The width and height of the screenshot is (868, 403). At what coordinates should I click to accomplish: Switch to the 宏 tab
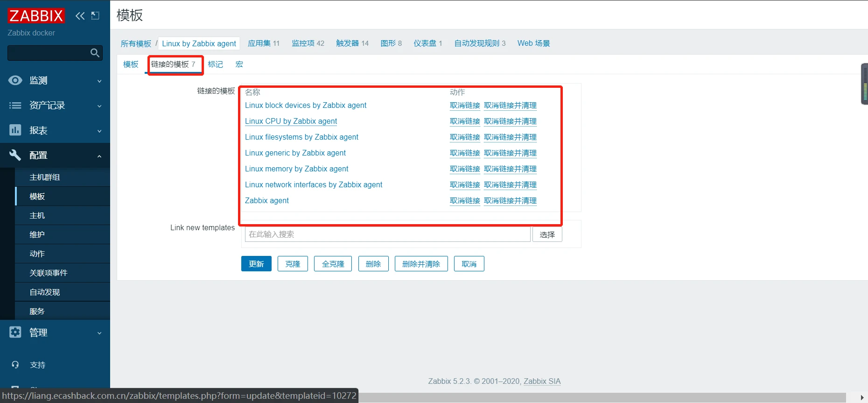[239, 64]
